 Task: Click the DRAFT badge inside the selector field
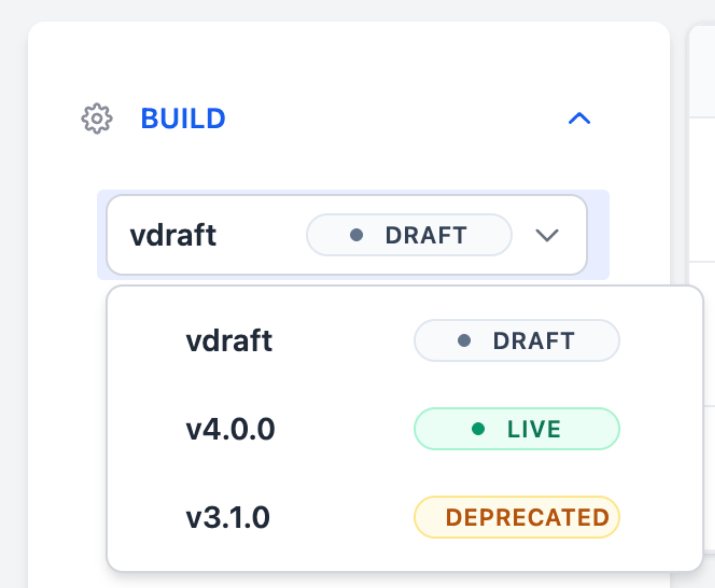(x=409, y=235)
